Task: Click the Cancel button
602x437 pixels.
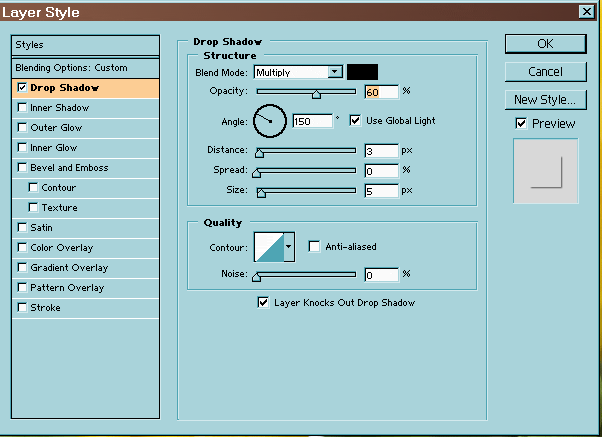Action: coord(544,72)
